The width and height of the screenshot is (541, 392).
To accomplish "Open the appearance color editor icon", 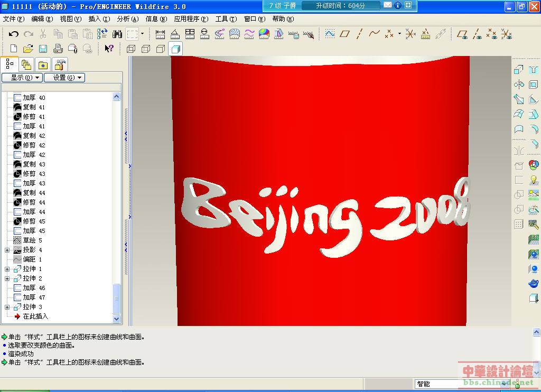I will pos(534,165).
